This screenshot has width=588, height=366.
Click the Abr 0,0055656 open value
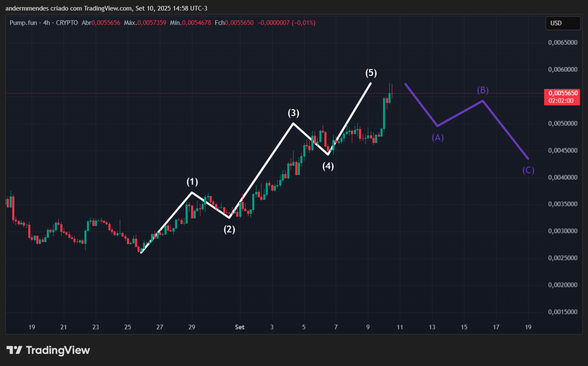tap(101, 23)
